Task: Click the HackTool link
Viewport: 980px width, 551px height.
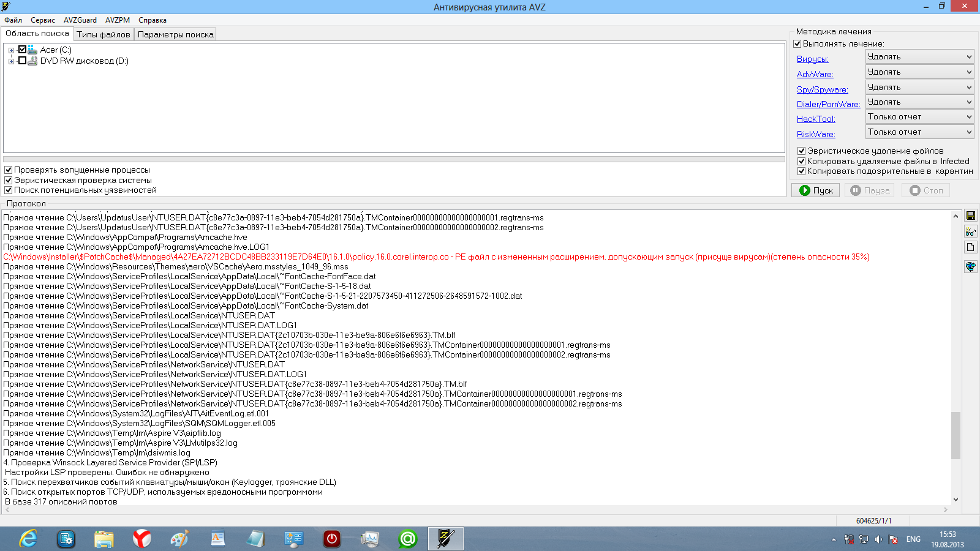Action: 816,119
